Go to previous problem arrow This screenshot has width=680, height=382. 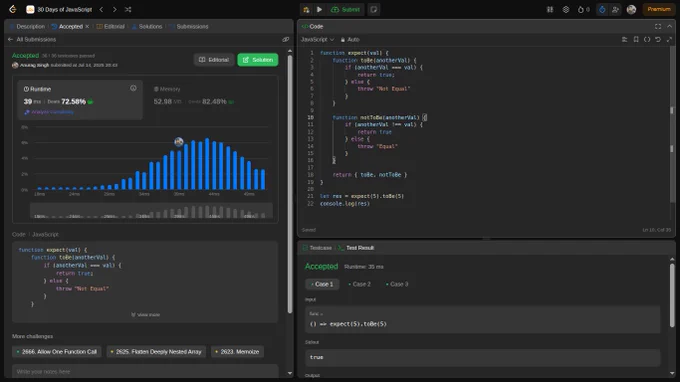click(101, 9)
